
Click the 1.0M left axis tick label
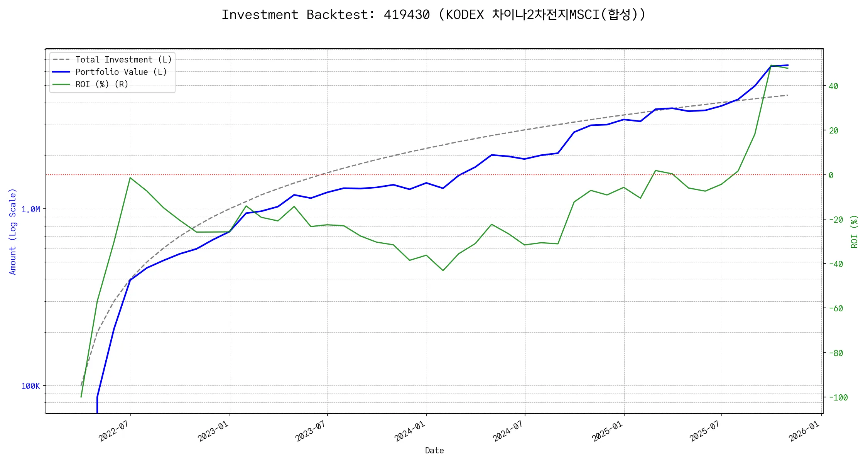point(30,210)
